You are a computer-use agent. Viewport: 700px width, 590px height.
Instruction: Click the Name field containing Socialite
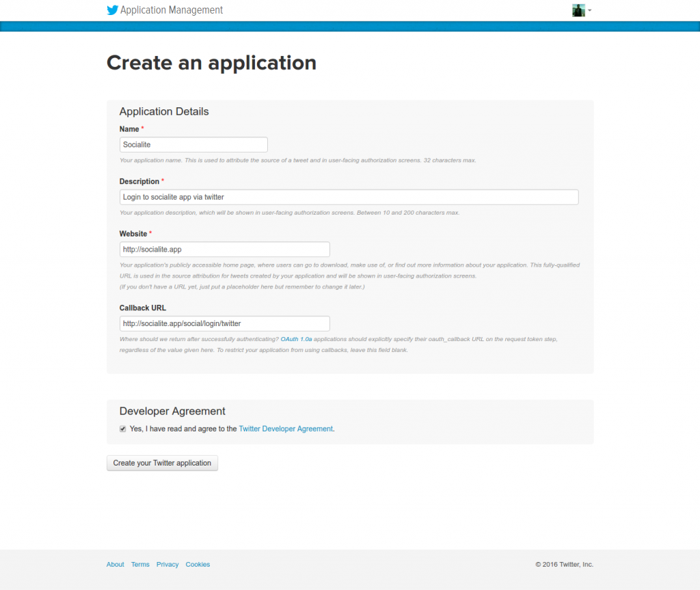point(193,144)
